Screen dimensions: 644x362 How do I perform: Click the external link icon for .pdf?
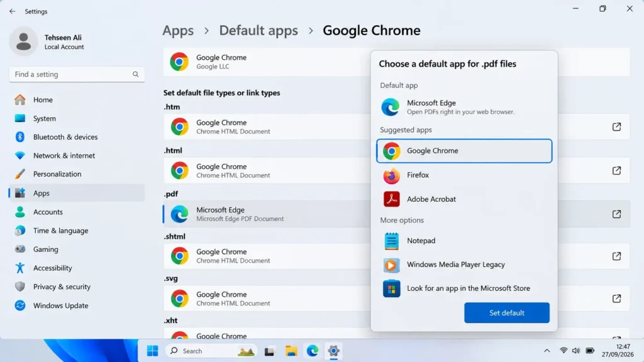(616, 214)
